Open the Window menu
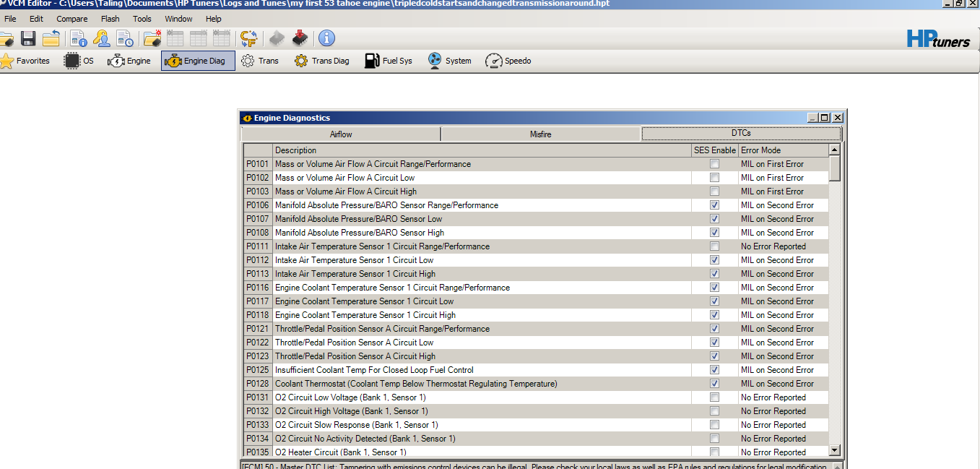Viewport: 980px width, 469px height. [178, 19]
